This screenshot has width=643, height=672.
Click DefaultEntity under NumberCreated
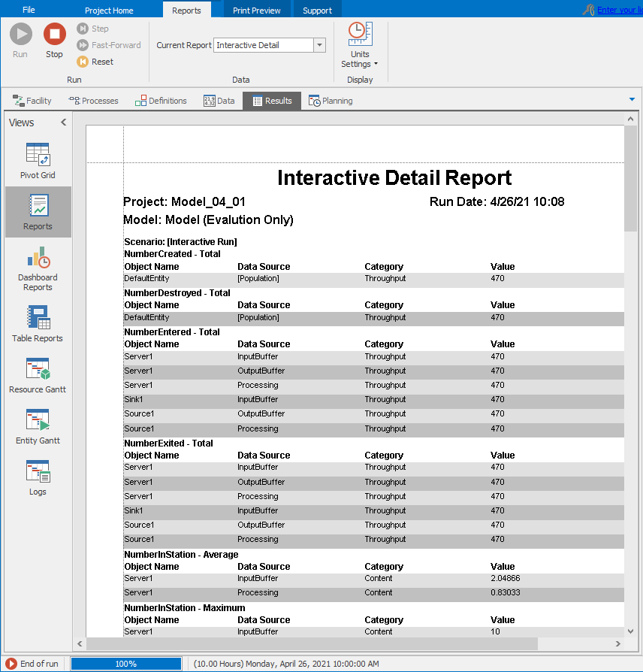(146, 279)
